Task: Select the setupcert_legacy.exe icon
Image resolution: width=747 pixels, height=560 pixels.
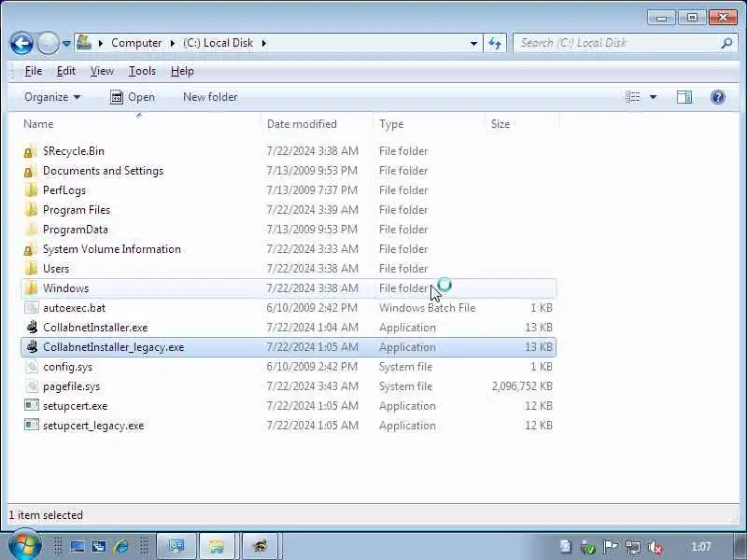Action: (x=32, y=426)
